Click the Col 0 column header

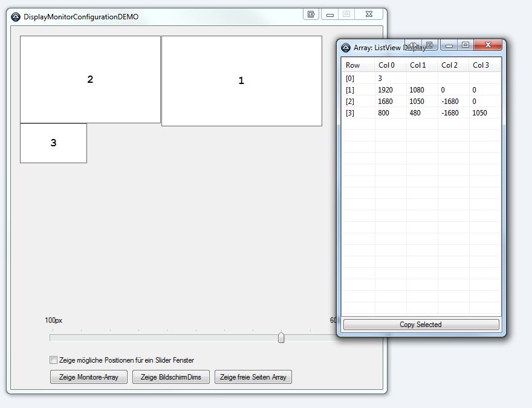pyautogui.click(x=386, y=65)
